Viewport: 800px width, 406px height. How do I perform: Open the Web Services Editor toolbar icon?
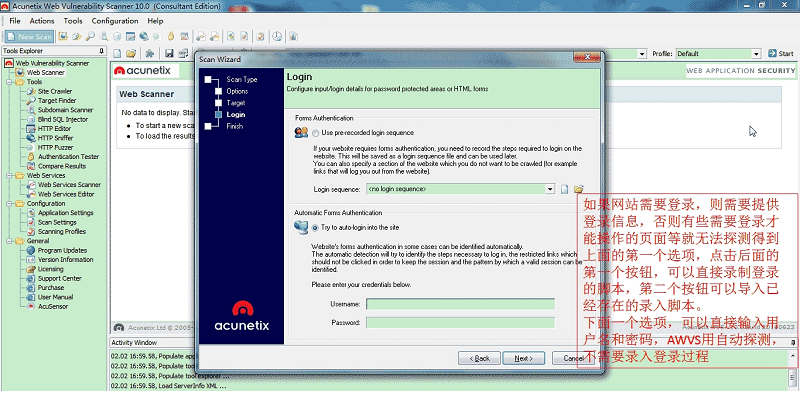click(215, 37)
